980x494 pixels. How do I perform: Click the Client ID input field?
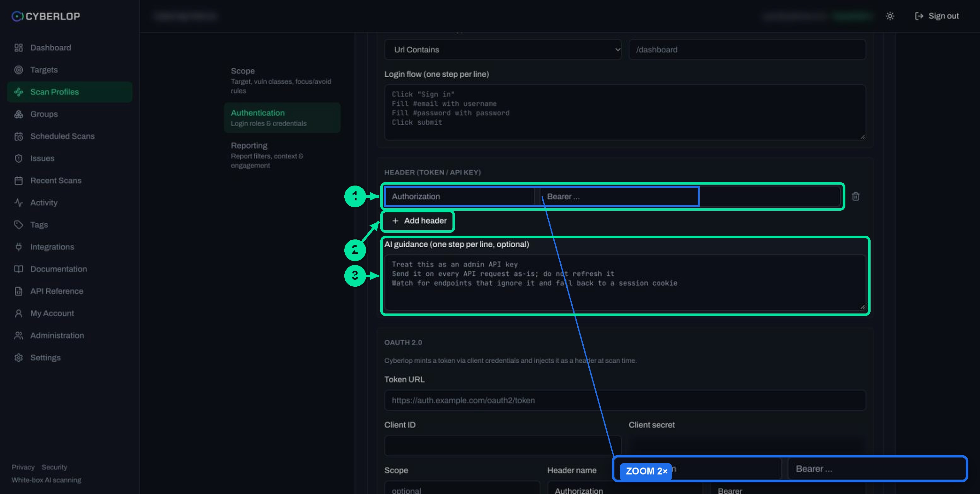(x=503, y=445)
